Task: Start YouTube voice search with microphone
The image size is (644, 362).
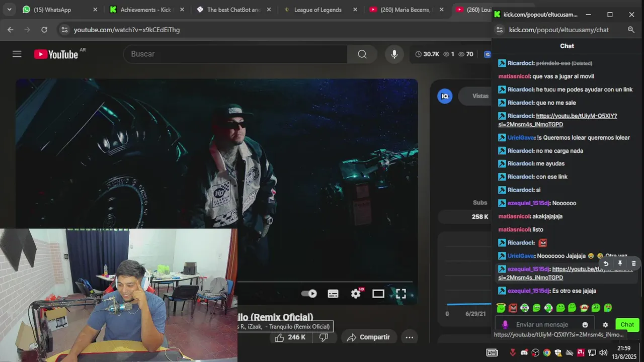Action: click(394, 54)
